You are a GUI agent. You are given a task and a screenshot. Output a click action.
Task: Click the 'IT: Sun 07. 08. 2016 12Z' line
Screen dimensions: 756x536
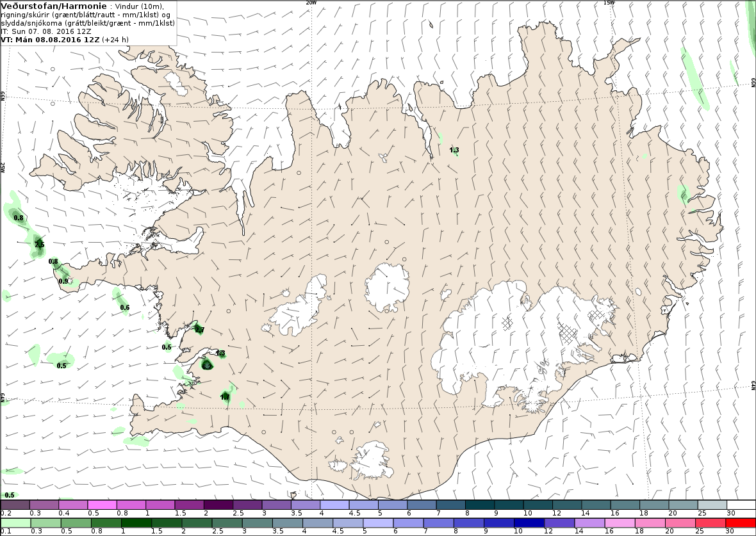tap(45, 31)
